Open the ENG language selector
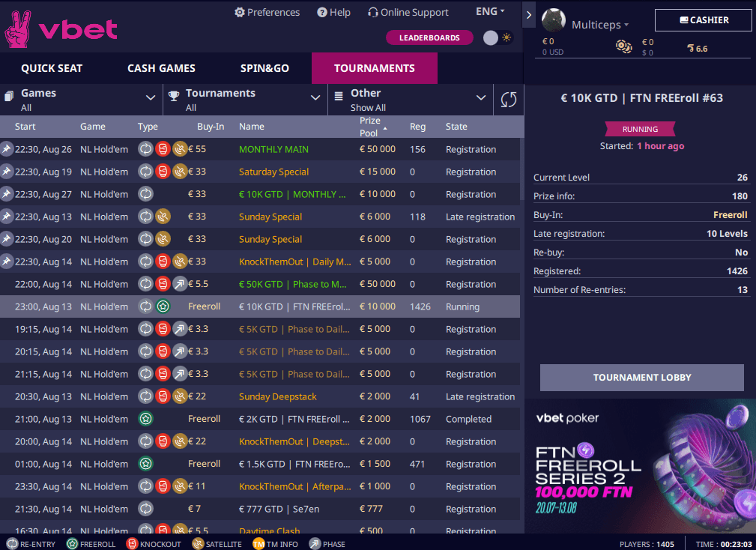Image resolution: width=756 pixels, height=550 pixels. pyautogui.click(x=490, y=11)
